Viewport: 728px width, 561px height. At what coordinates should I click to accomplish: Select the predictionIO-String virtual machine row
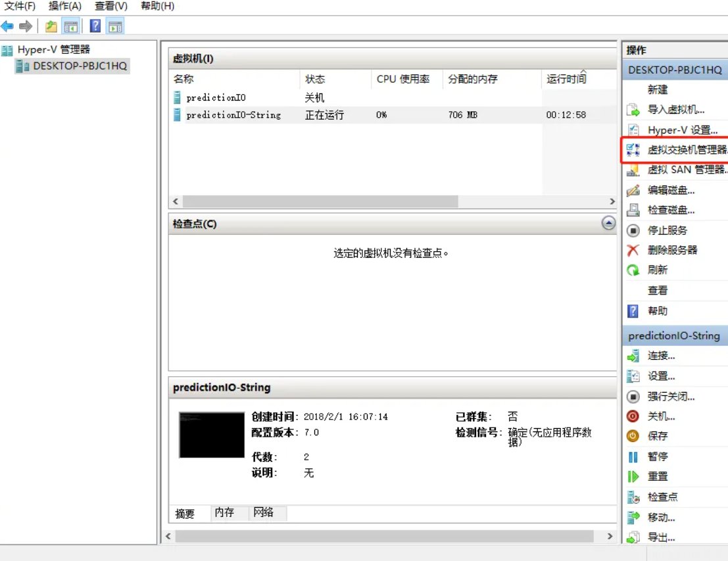pyautogui.click(x=393, y=114)
